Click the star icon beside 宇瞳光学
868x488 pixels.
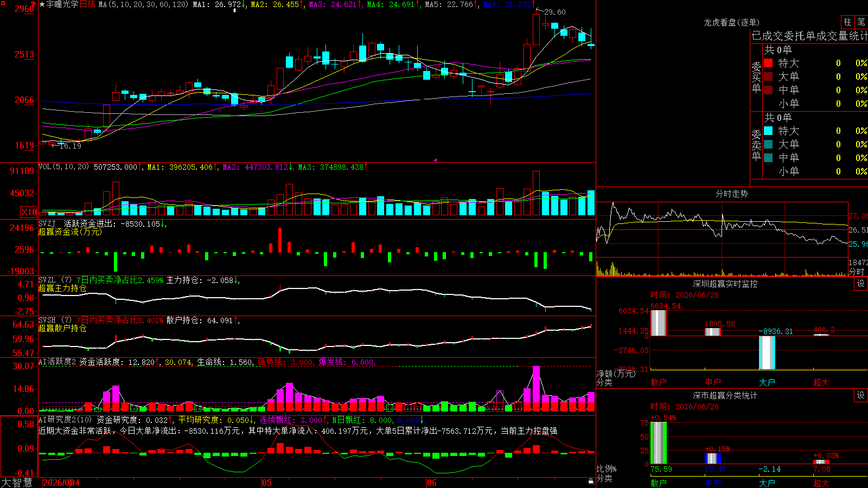(x=42, y=4)
